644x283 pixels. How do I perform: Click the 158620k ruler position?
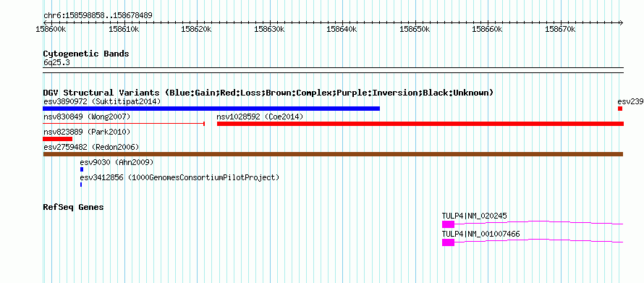tap(197, 29)
